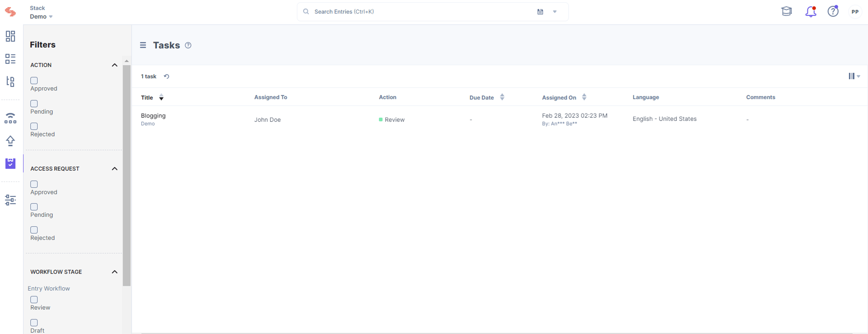Viewport: 868px width, 334px height.
Task: Collapse the Action filter section
Action: [x=115, y=65]
